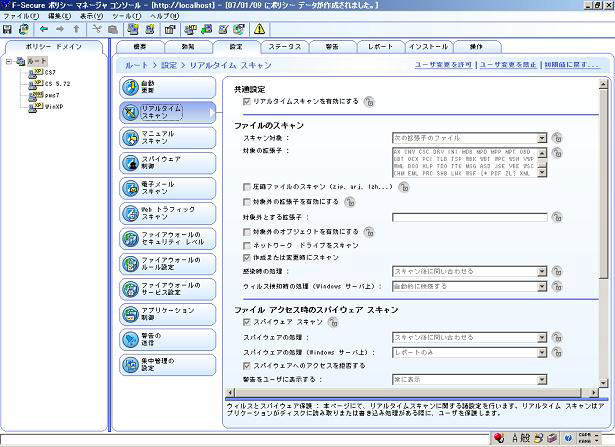Click lock icon beside 感染時の処理 dropdown

click(x=557, y=271)
